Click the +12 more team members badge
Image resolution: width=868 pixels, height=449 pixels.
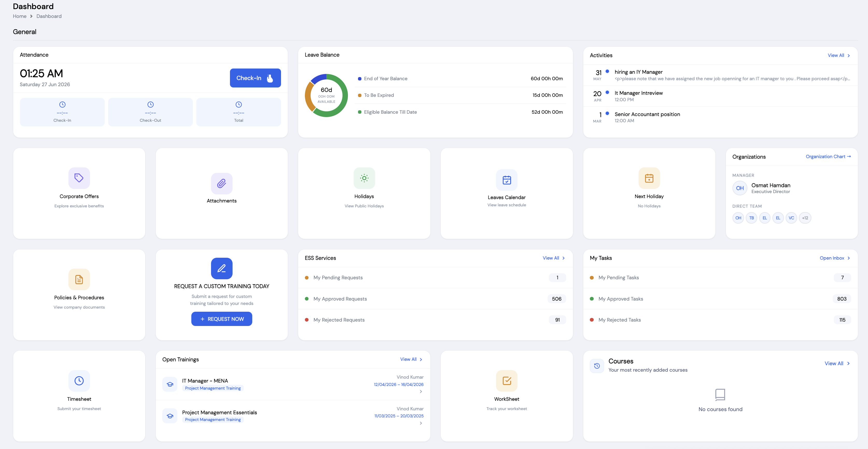click(x=805, y=218)
